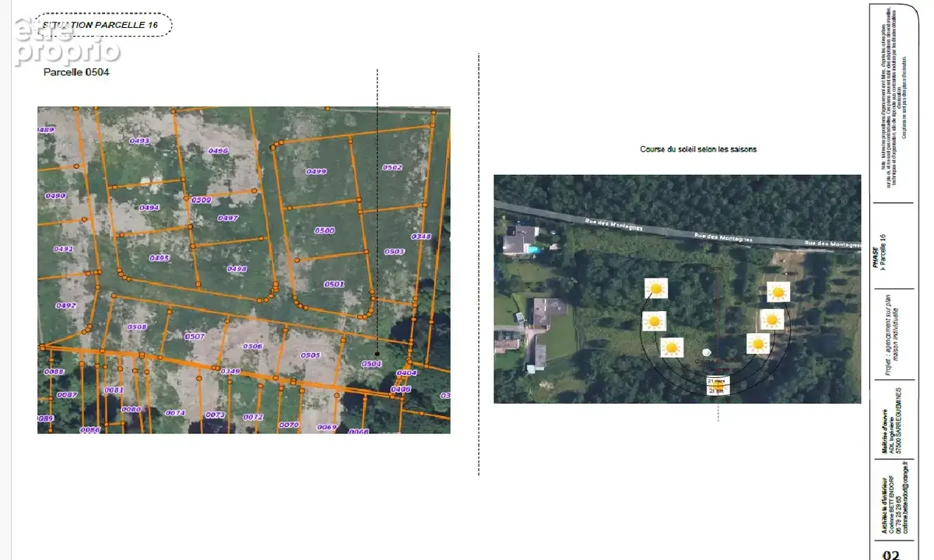This screenshot has height=560, width=934.
Task: Select parcel label 0406
Action: (401, 389)
